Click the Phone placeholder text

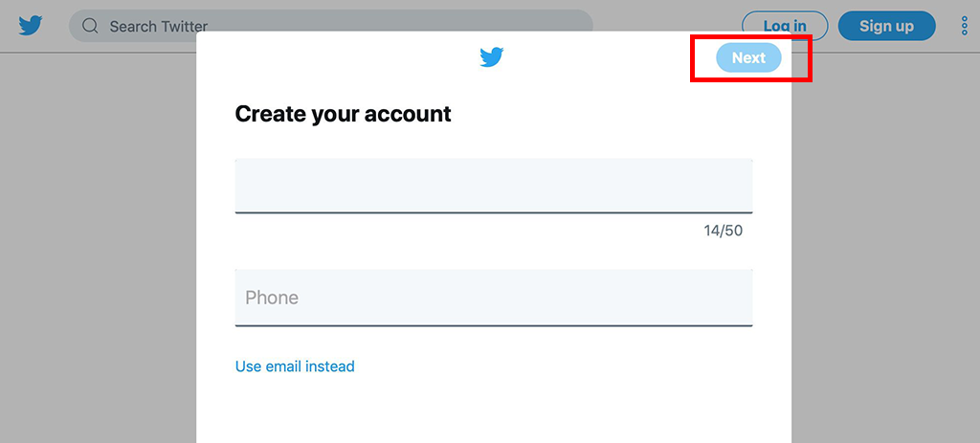[x=272, y=298]
